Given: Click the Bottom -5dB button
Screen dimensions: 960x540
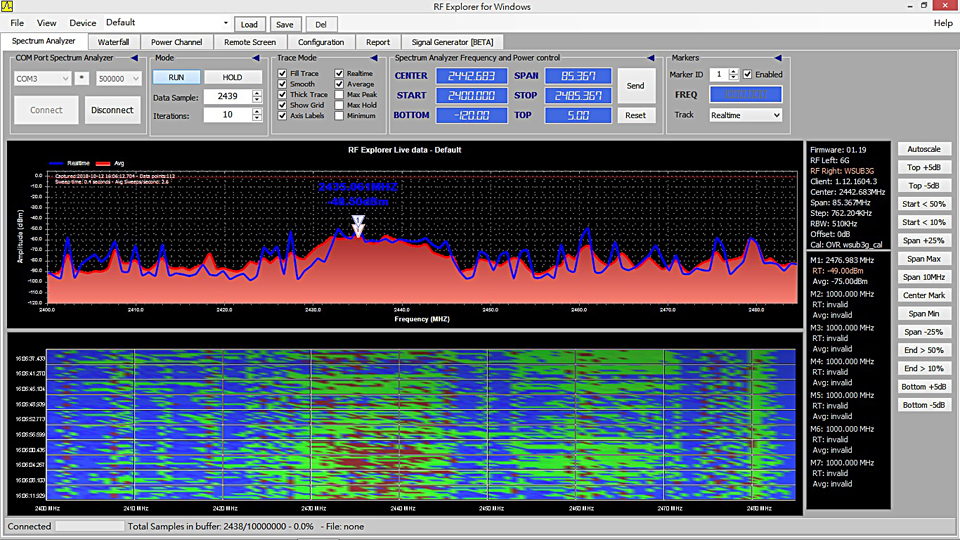Looking at the screenshot, I should [x=924, y=405].
